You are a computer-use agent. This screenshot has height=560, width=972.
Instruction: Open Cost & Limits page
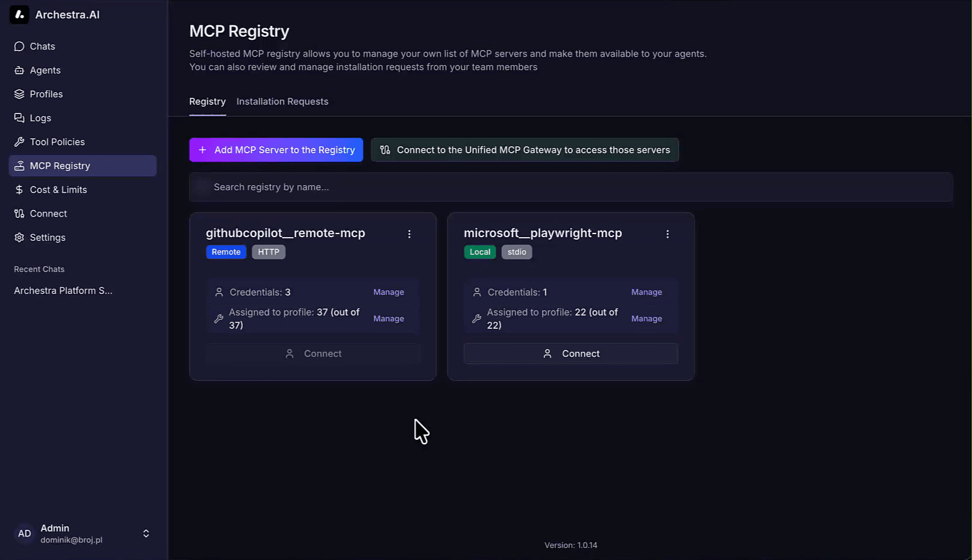[x=58, y=189]
